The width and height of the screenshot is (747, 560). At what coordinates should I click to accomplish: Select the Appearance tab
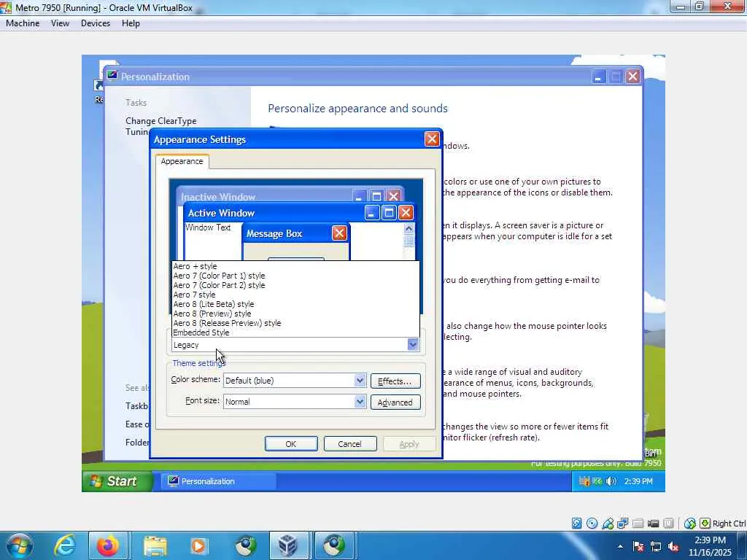coord(182,161)
